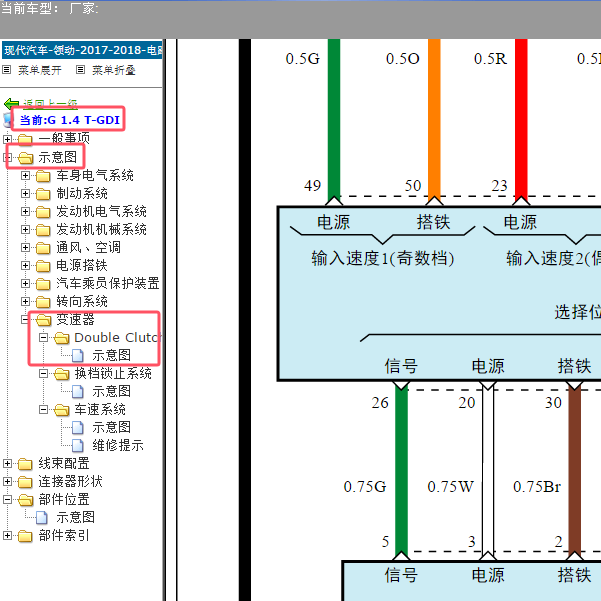Open the 维修提示 page
Viewport: 601px width, 601px height.
coord(118,445)
